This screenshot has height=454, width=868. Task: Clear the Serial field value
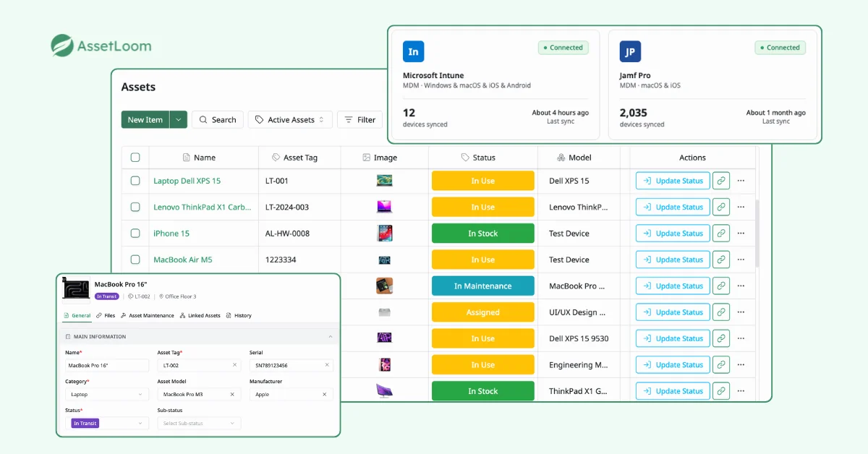(x=326, y=365)
